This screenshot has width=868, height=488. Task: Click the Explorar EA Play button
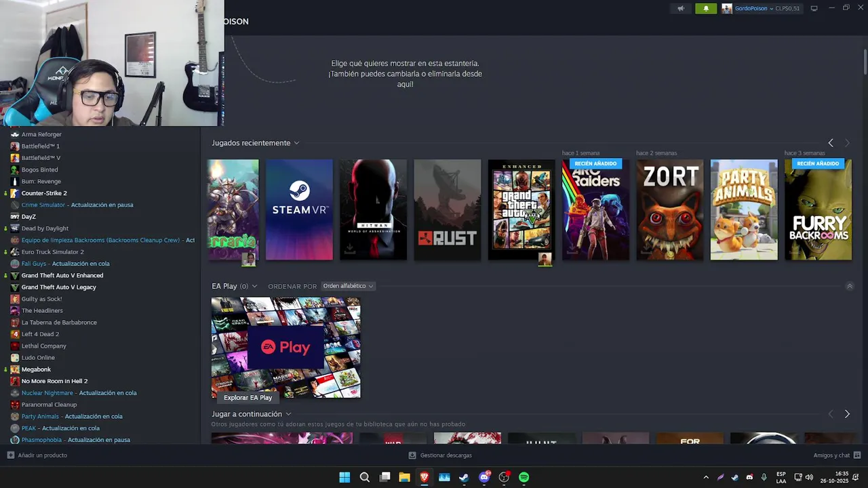tap(248, 398)
